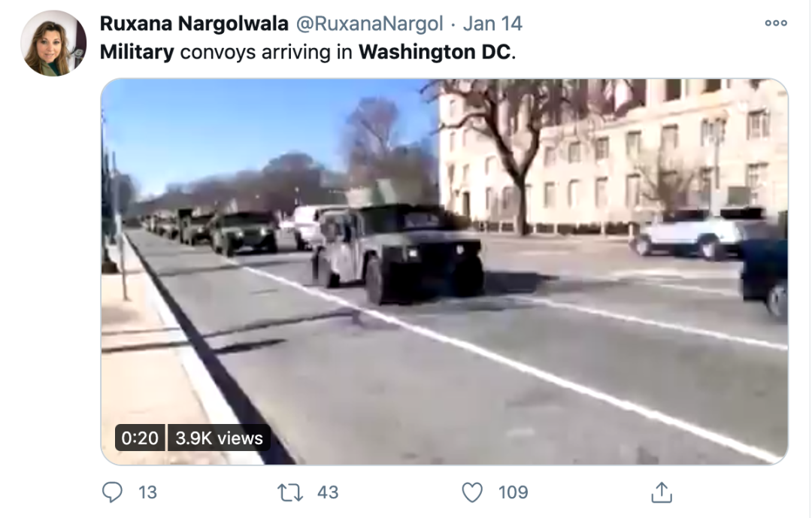This screenshot has height=518, width=812.
Task: Open the @RuxanaNargol handle link
Action: coord(369,24)
